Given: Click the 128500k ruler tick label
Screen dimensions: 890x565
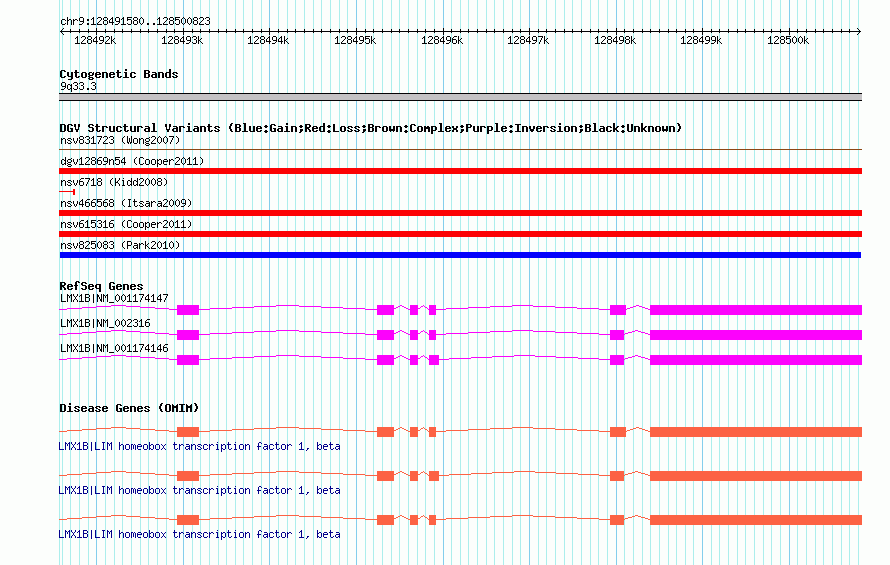Looking at the screenshot, I should point(788,40).
